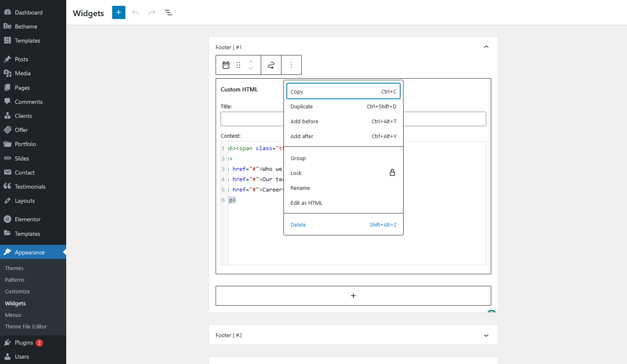Click the add block plus in Footer #1

click(353, 296)
